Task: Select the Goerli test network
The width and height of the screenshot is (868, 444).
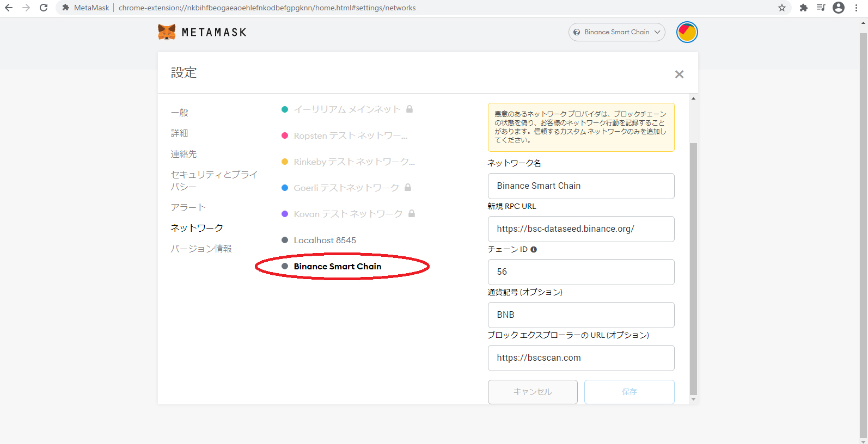Action: coord(346,188)
